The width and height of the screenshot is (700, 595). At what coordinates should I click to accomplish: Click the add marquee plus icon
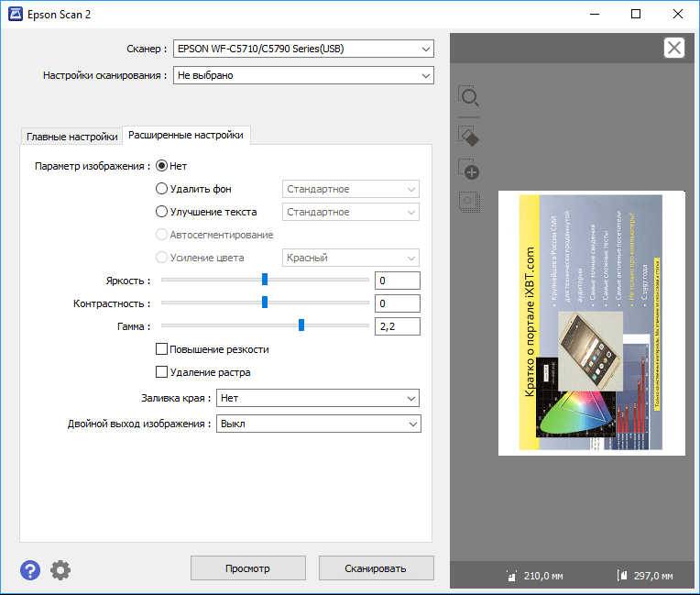click(x=469, y=170)
